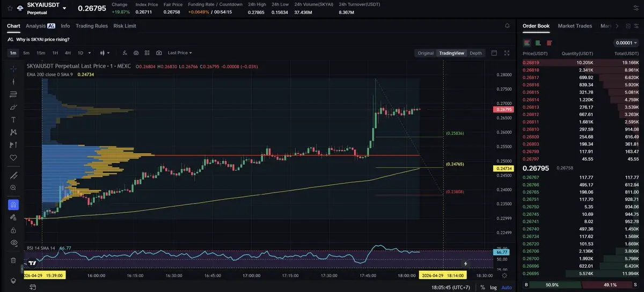Viewport: 644px width, 292px height.
Task: Switch chart to TradingView view
Action: (x=451, y=53)
